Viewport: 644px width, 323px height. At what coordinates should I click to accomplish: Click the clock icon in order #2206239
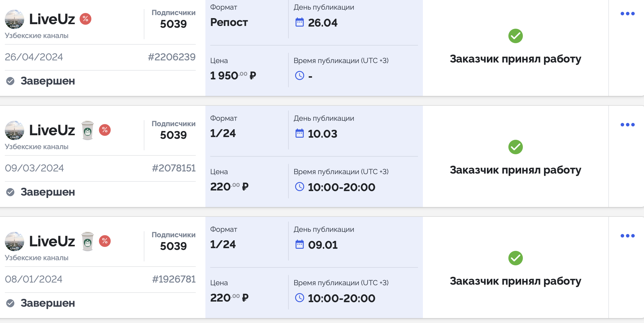[x=299, y=75]
